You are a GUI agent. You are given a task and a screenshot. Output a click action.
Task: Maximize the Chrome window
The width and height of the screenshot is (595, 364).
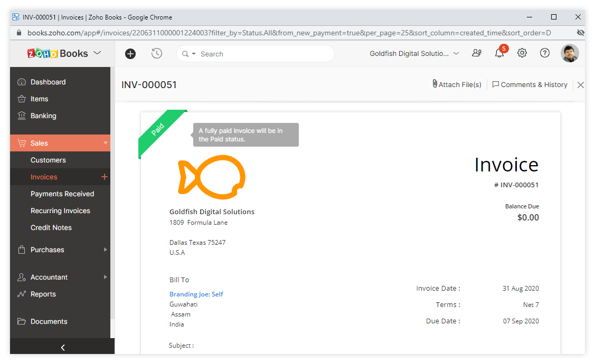pos(554,17)
